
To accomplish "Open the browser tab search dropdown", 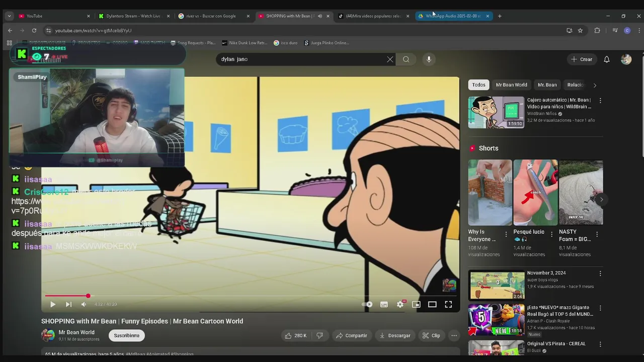I will tap(9, 16).
